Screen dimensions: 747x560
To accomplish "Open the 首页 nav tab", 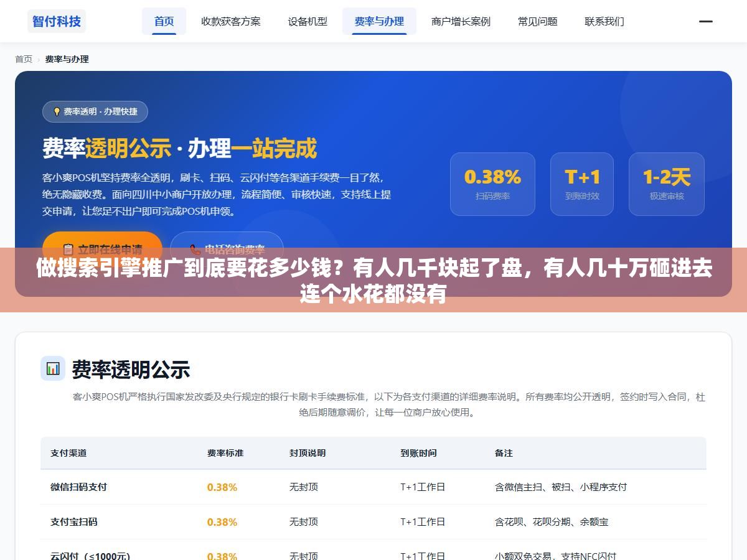I will tap(164, 21).
